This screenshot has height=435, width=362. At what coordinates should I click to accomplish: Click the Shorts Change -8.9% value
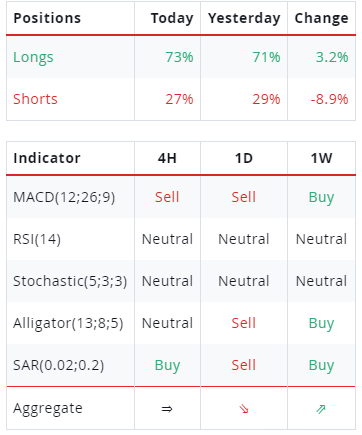point(329,99)
